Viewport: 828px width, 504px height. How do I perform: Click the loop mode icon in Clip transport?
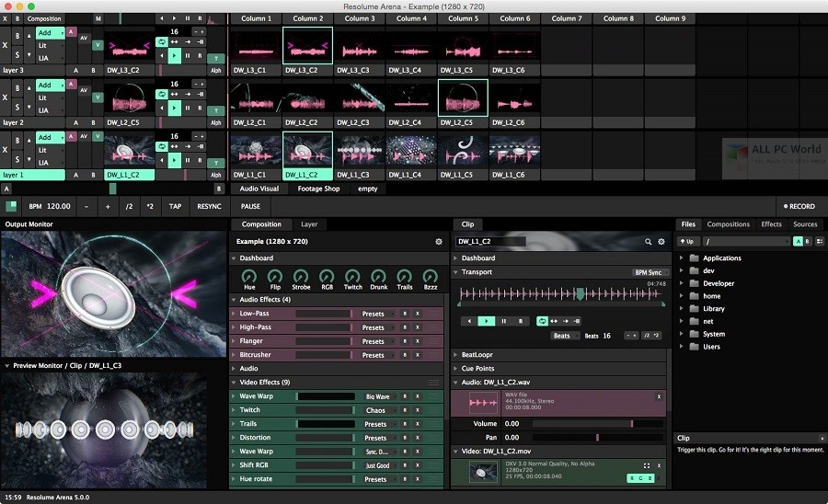(x=542, y=321)
